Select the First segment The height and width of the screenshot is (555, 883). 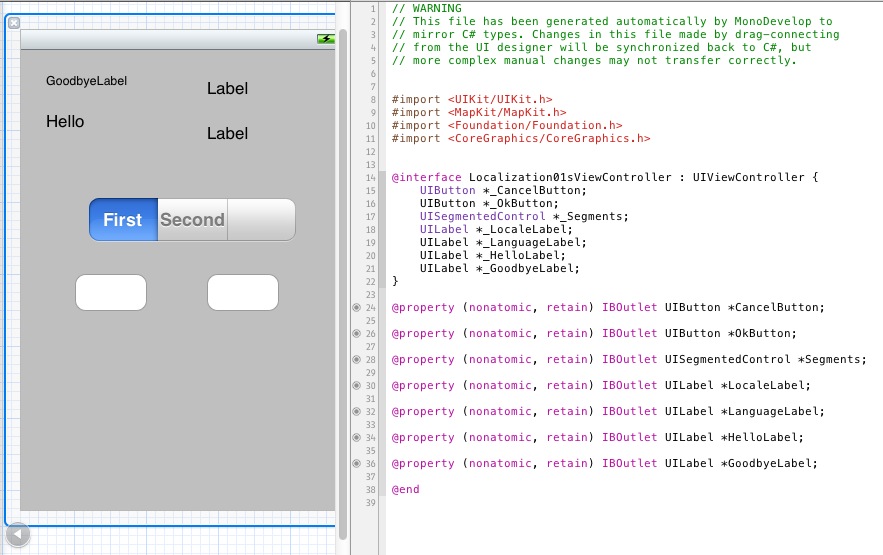pos(123,220)
